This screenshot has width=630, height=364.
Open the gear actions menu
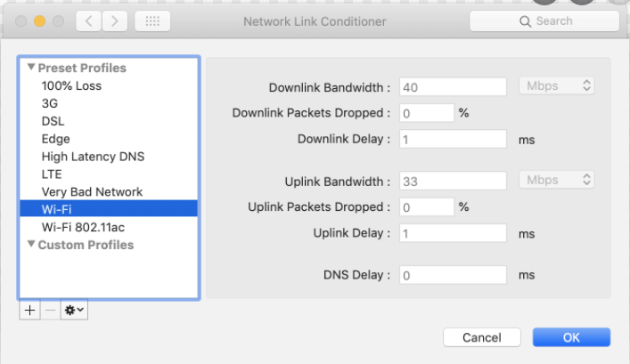(74, 311)
